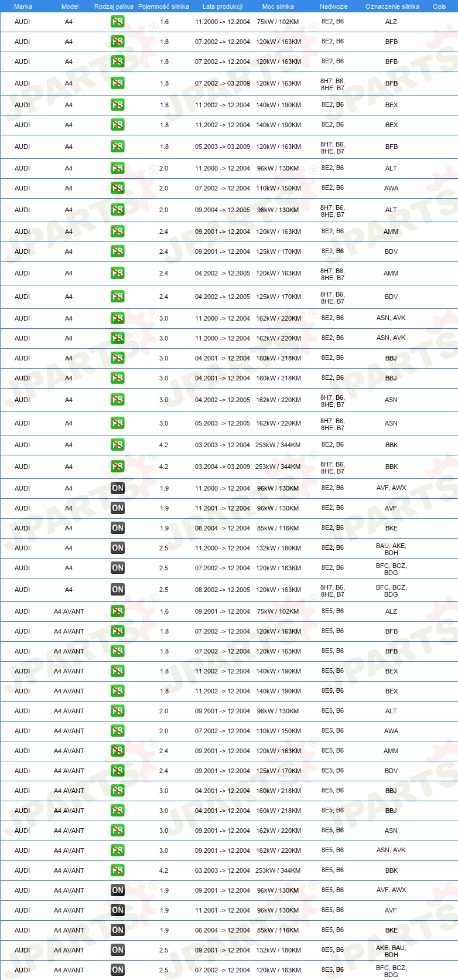This screenshot has width=458, height=980.
Task: Click the PB icon for A4 AVANT 2.0 AWA
Action: [118, 731]
